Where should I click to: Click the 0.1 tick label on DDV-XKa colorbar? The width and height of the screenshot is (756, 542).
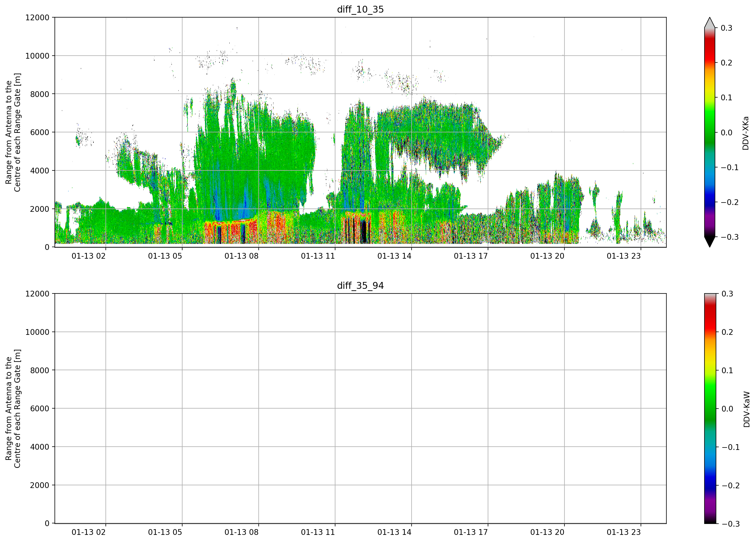click(x=726, y=98)
